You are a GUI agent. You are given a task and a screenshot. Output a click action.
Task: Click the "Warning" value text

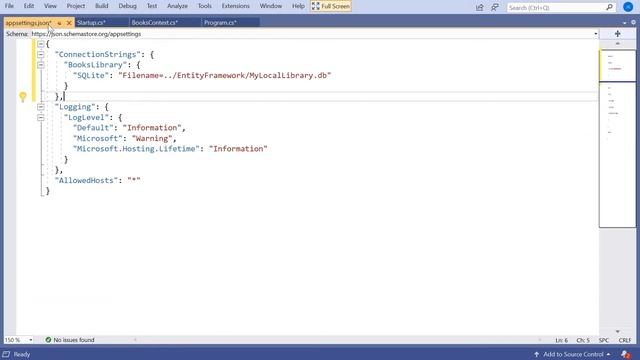(x=152, y=138)
